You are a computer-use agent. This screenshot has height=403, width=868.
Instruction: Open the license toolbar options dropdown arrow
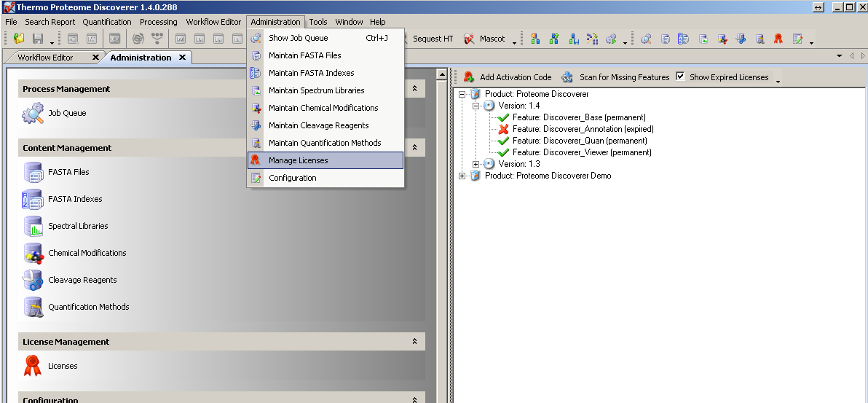tap(778, 81)
